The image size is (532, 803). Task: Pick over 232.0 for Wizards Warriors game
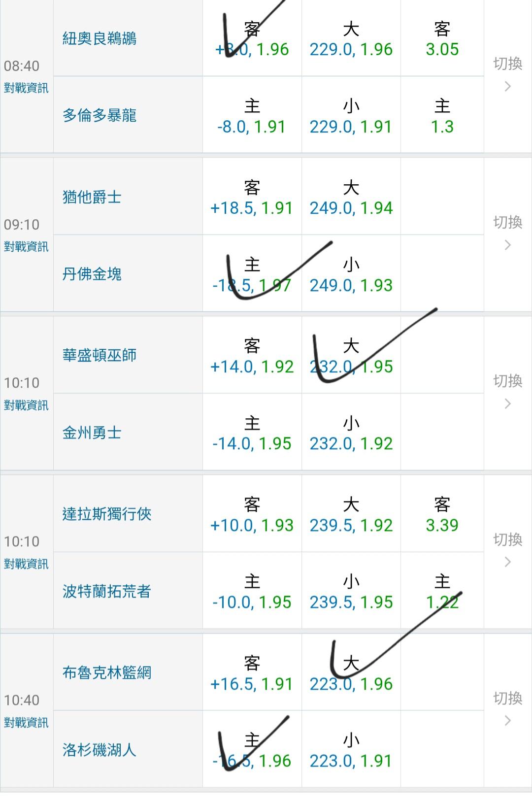tap(351, 356)
